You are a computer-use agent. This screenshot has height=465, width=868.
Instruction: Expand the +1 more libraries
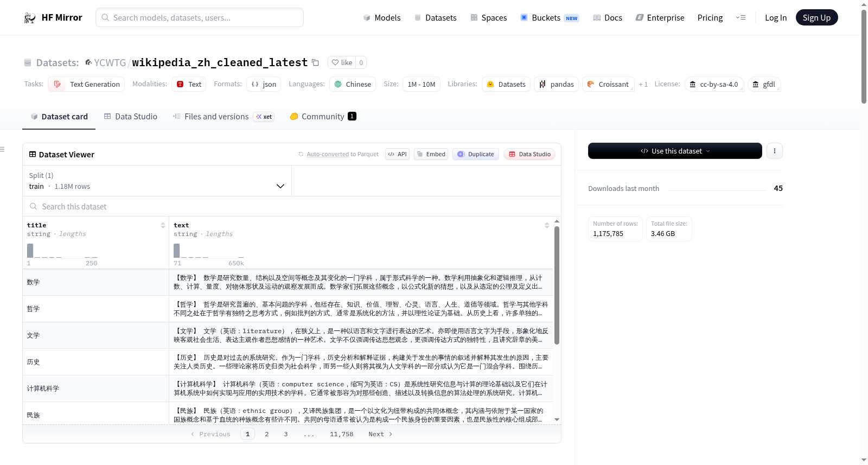pyautogui.click(x=643, y=84)
